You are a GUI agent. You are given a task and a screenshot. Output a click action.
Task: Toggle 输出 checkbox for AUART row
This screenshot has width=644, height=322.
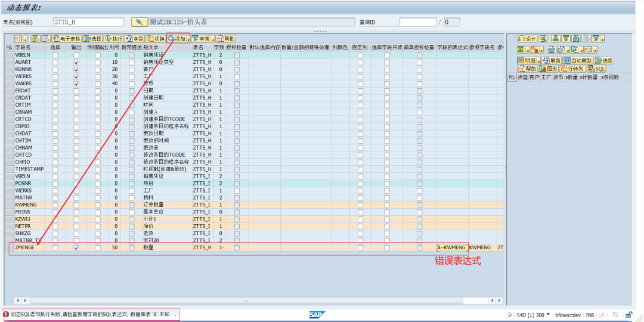point(76,62)
